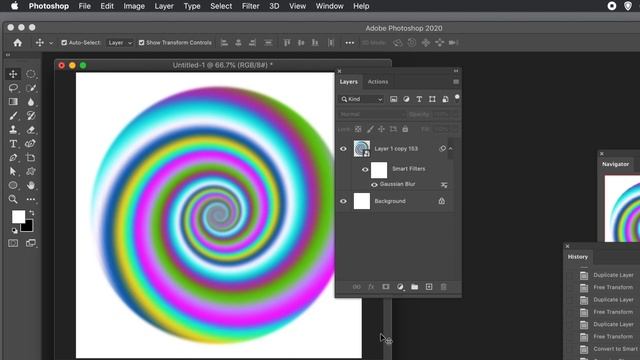Select the Eraser tool
The height and width of the screenshot is (360, 640).
click(x=31, y=129)
